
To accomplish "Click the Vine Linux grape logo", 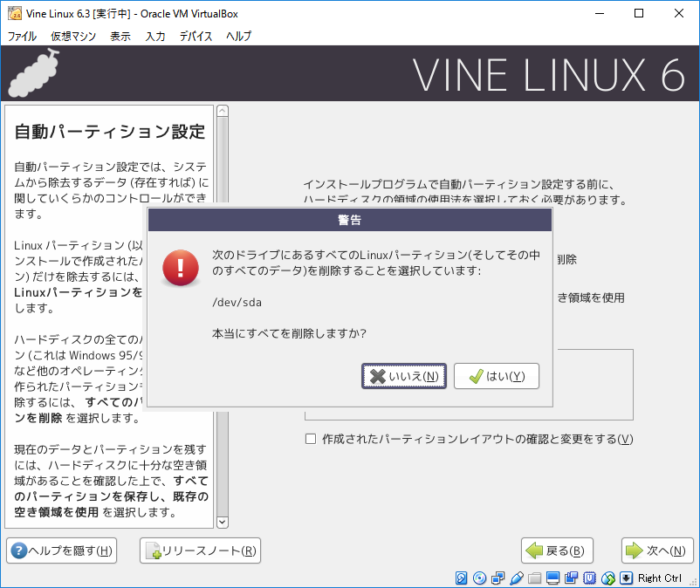I will coord(32,73).
